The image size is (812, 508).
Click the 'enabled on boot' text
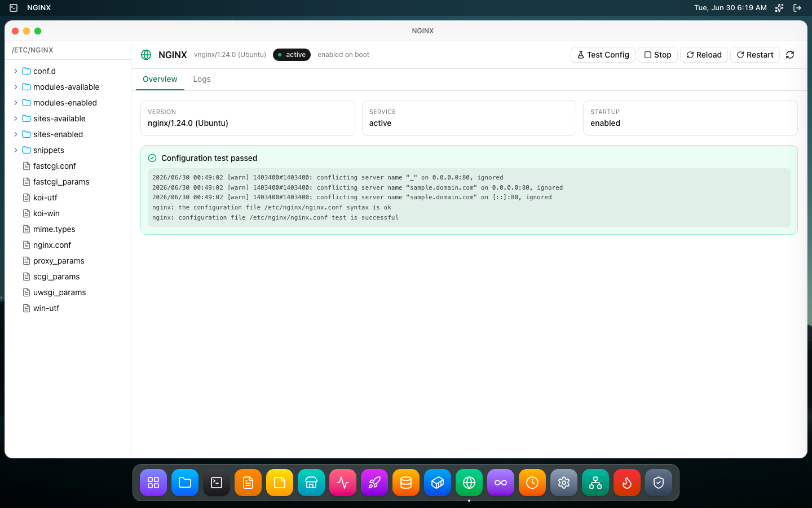[343, 55]
